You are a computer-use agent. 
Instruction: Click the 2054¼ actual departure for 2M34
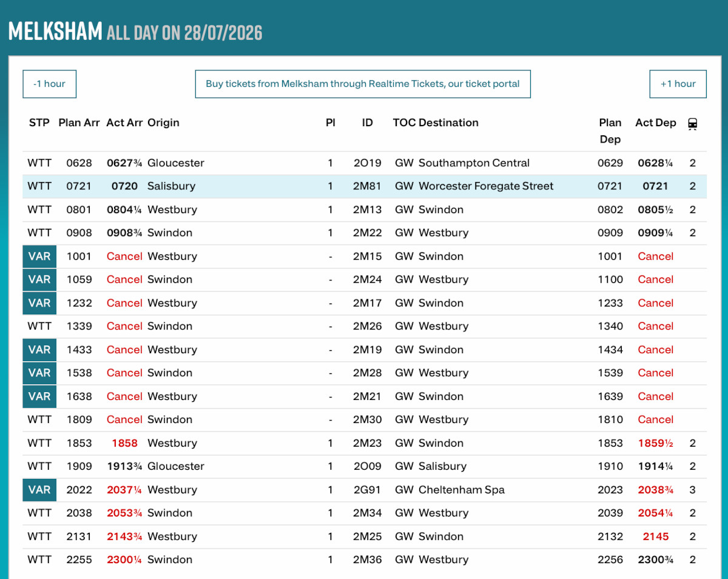pyautogui.click(x=655, y=513)
